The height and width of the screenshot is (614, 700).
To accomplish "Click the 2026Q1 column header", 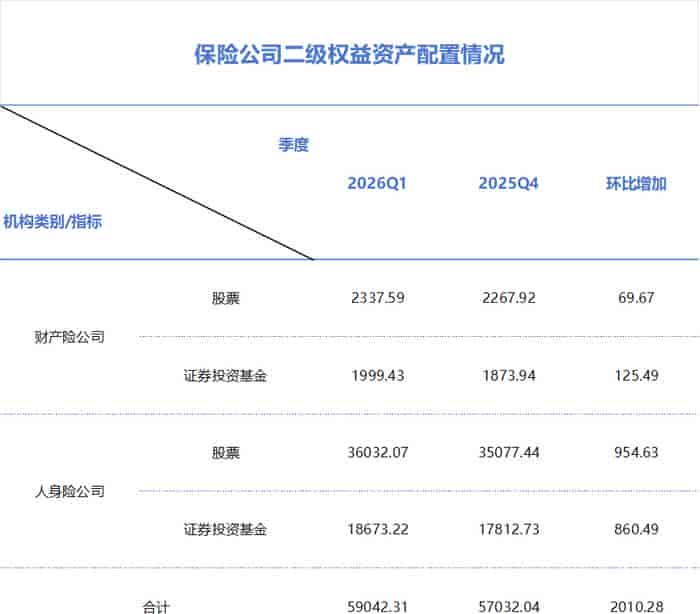I will click(377, 183).
